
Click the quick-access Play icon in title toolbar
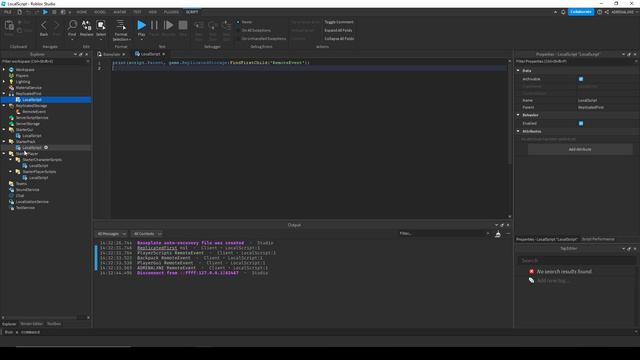coord(45,12)
